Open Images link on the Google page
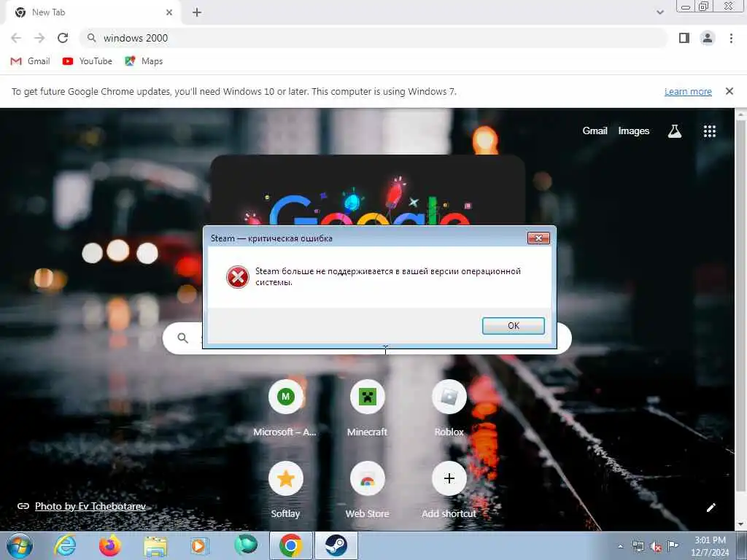Screen dimensions: 747x560 click(x=634, y=131)
